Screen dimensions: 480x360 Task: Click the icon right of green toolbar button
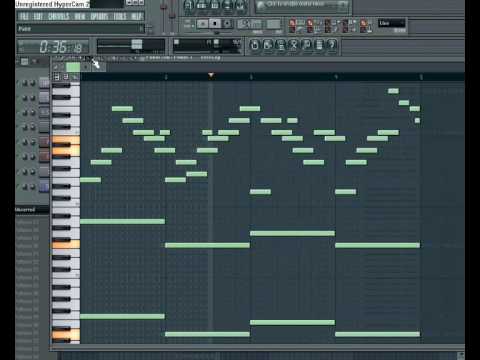(x=86, y=67)
